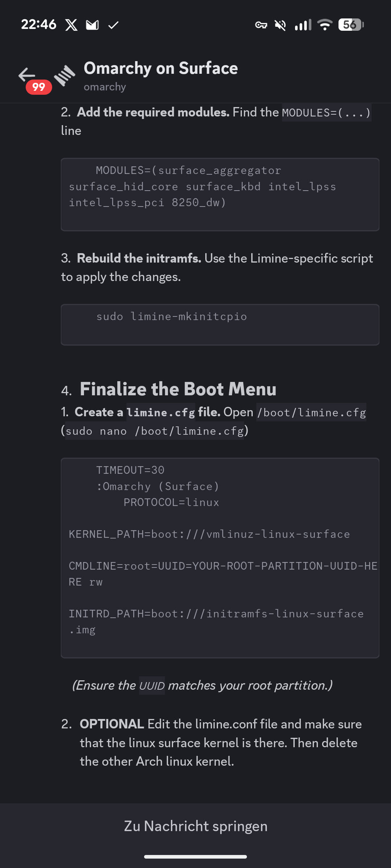Image resolution: width=391 pixels, height=868 pixels.
Task: Tap the VPN key icon in status bar
Action: 261,25
